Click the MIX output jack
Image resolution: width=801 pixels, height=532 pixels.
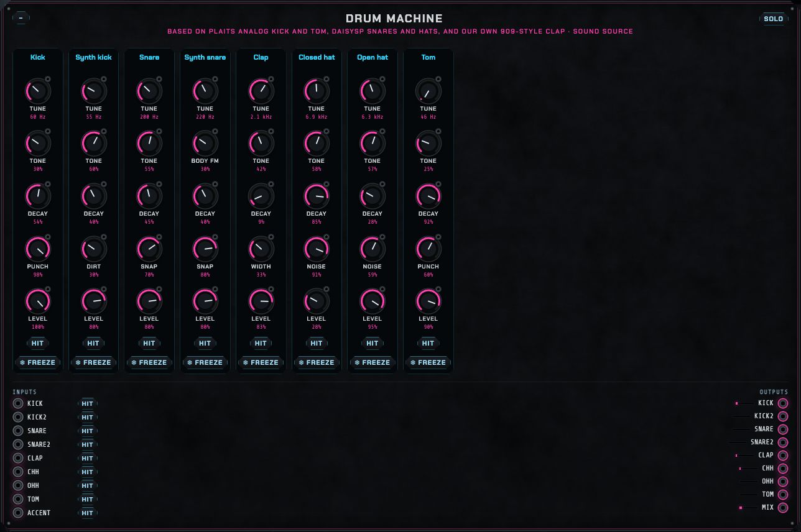783,508
